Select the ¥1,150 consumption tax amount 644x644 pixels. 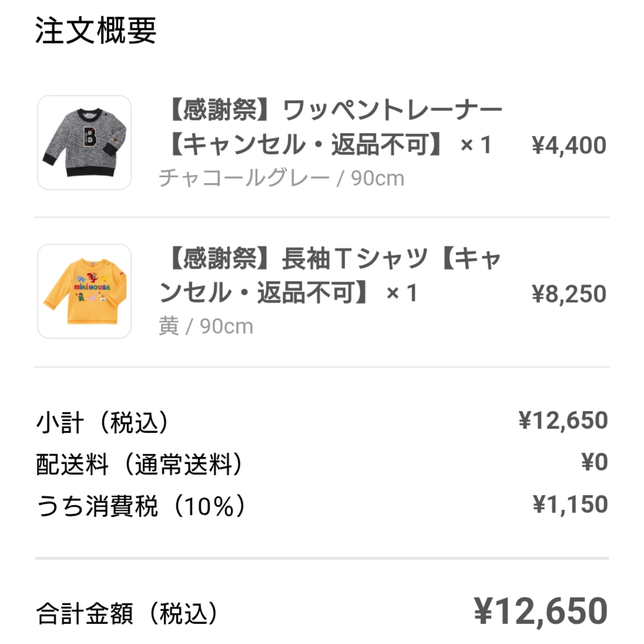570,504
